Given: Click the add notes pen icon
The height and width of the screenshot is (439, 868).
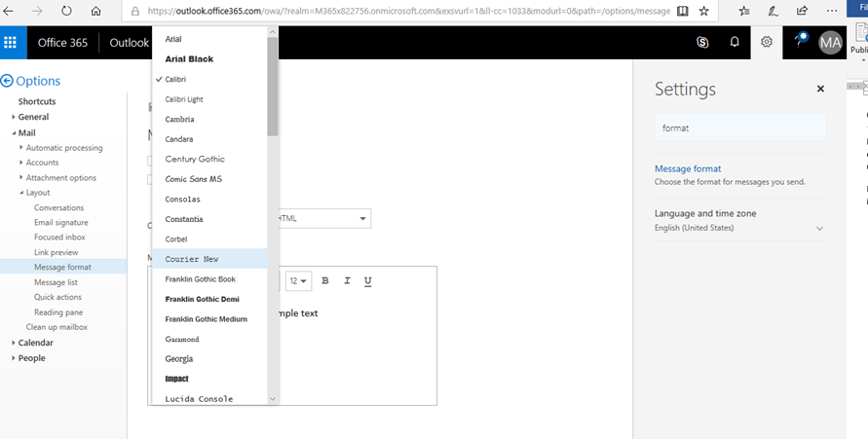Looking at the screenshot, I should coord(774,11).
